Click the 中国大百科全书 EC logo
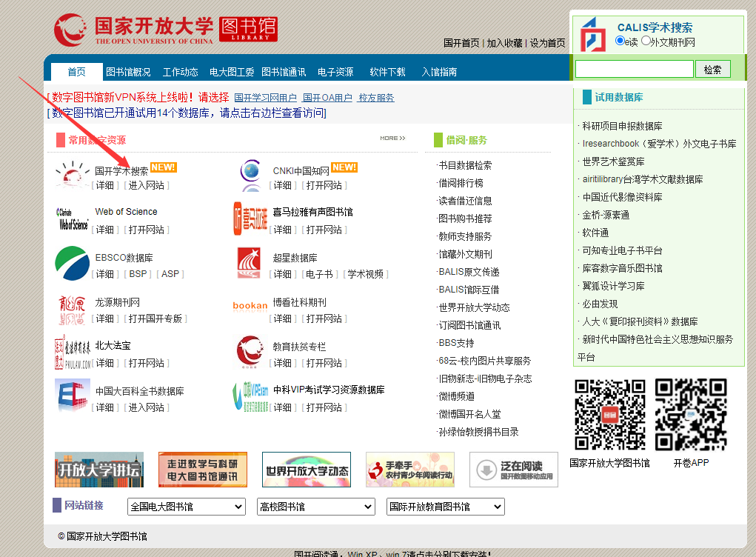The height and width of the screenshot is (557, 756). coord(73,396)
